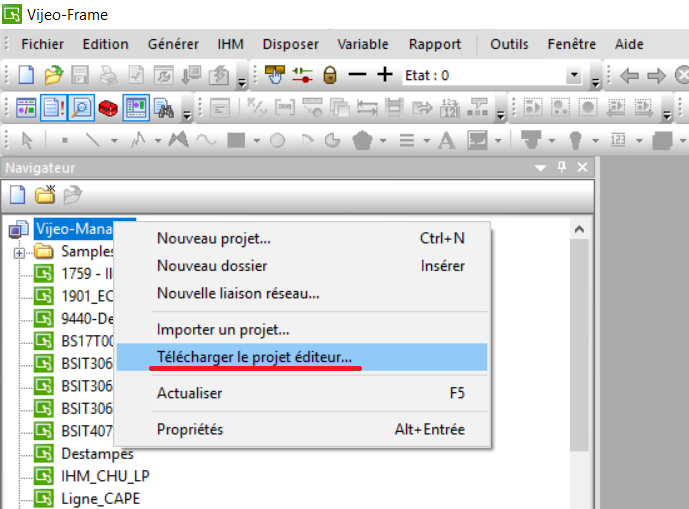Select the ellipse drawing tool

(x=277, y=141)
